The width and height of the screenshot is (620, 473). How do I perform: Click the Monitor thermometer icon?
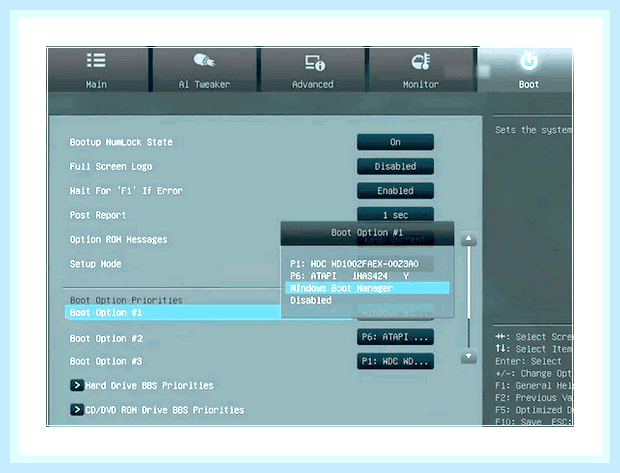(x=421, y=61)
